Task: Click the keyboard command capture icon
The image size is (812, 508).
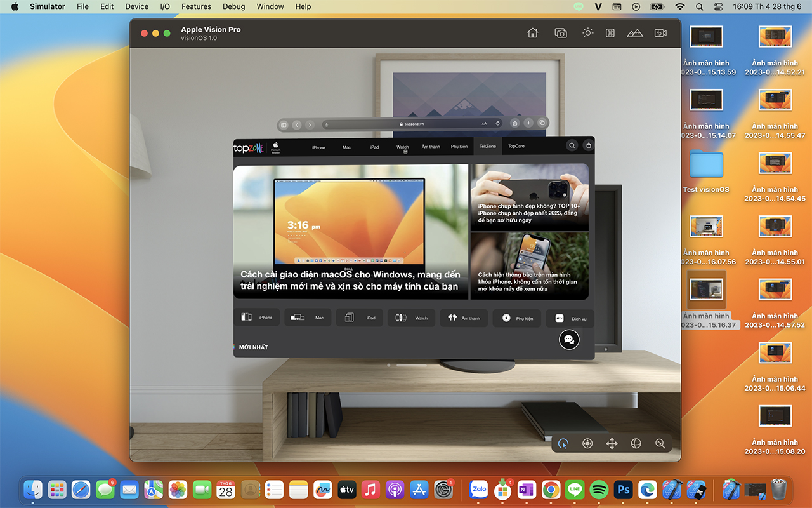Action: [x=610, y=33]
